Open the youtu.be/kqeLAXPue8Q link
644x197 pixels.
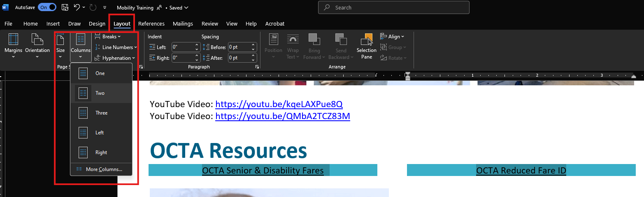click(279, 104)
